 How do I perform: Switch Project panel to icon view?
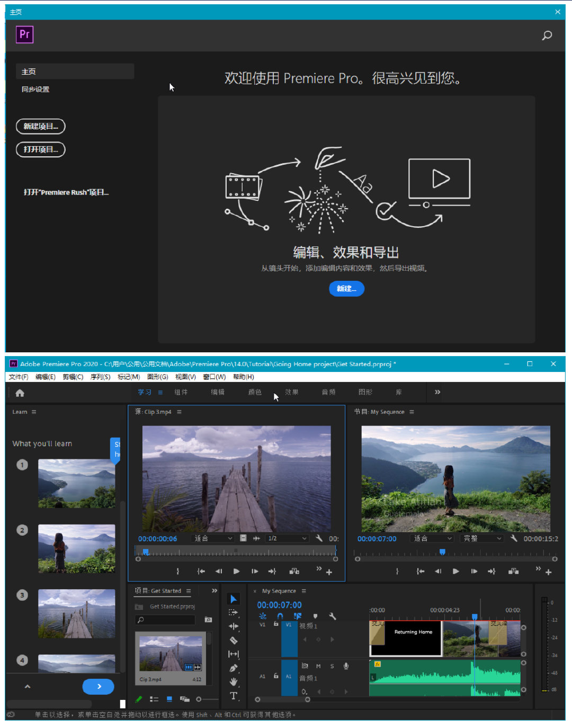(x=169, y=699)
